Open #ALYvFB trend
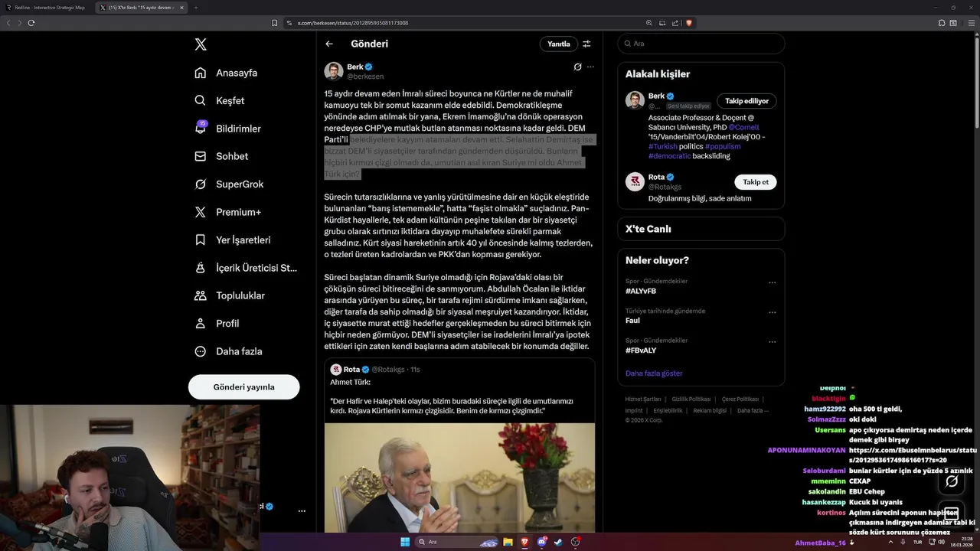Screen dimensions: 980x551 pyautogui.click(x=641, y=291)
